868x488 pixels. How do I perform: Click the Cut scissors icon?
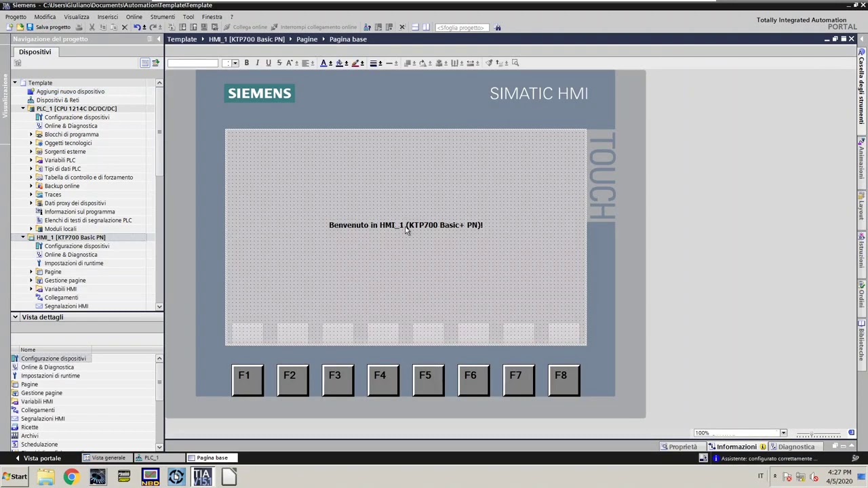(92, 27)
